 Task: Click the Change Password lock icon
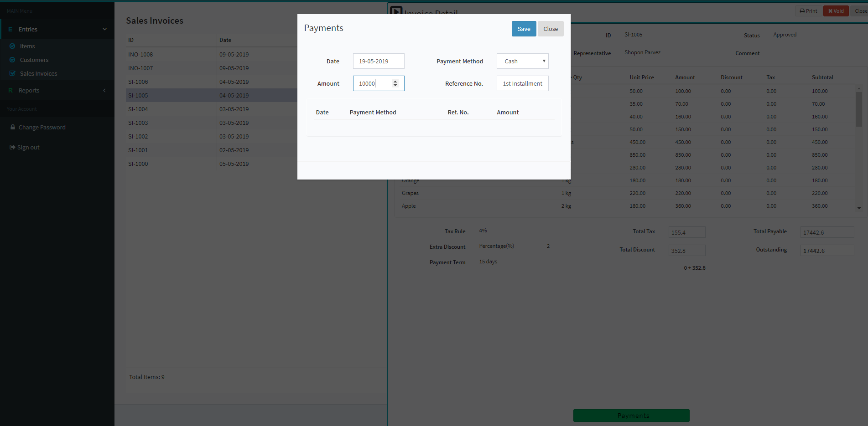coord(13,127)
